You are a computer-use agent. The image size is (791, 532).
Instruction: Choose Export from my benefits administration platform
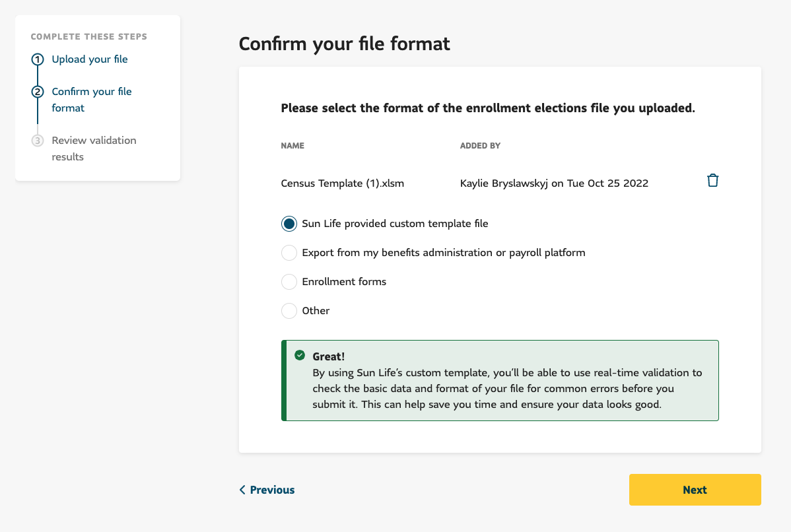click(x=289, y=252)
